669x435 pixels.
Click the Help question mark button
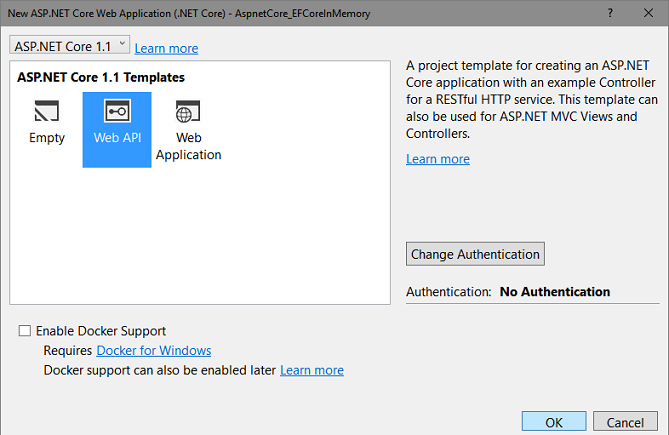coord(610,13)
